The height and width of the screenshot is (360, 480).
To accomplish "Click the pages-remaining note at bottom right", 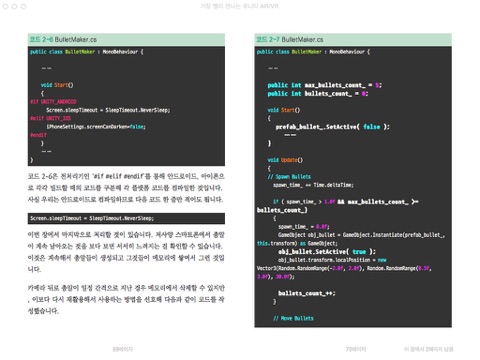I will [x=429, y=349].
